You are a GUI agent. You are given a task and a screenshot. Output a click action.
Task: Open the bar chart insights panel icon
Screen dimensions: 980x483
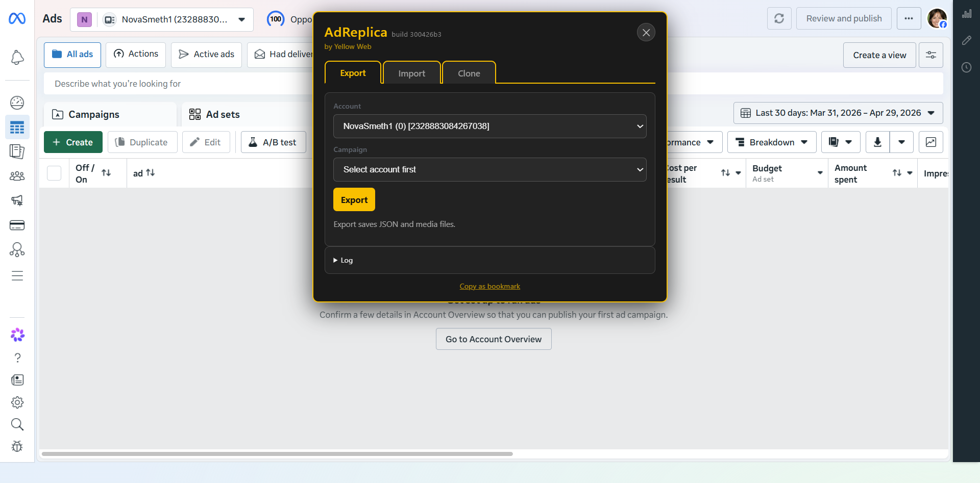click(967, 14)
